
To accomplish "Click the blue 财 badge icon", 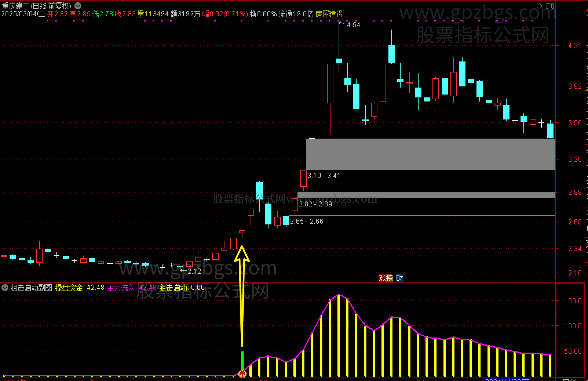I will pyautogui.click(x=399, y=278).
